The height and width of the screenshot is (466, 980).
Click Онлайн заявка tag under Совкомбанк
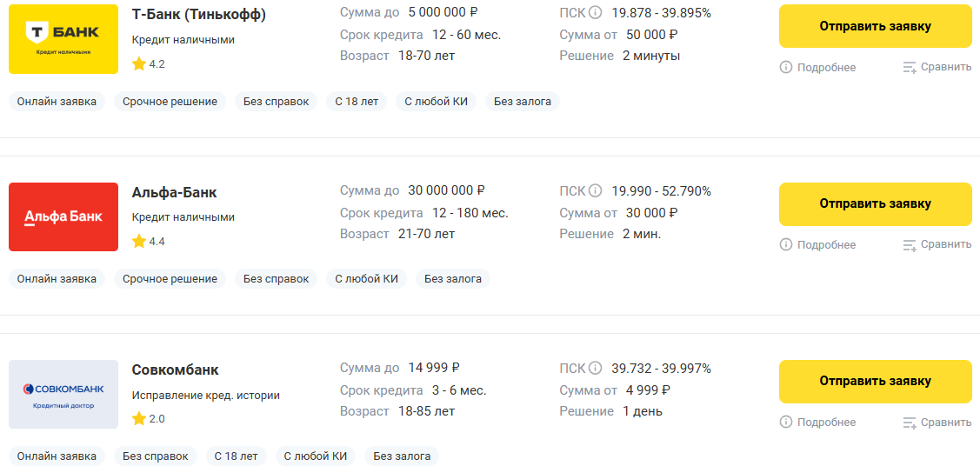pyautogui.click(x=57, y=456)
